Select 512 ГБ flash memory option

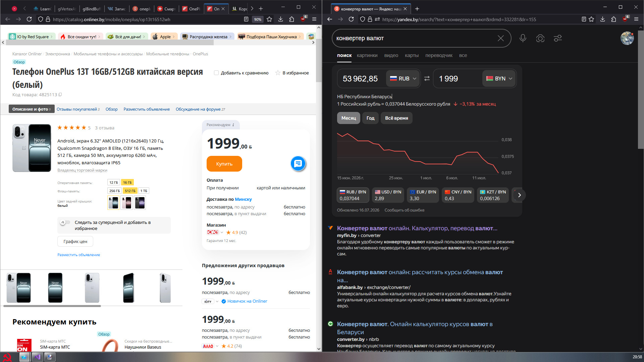130,191
